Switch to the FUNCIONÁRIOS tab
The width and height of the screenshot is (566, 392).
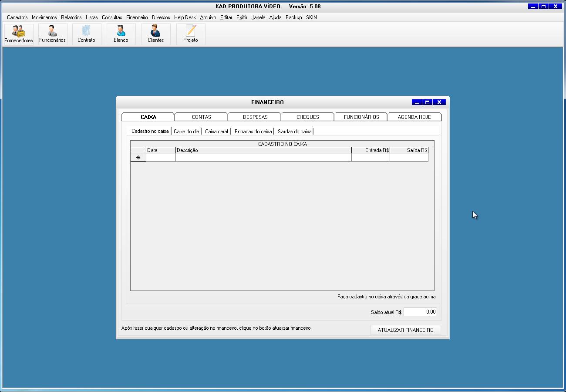[x=361, y=117]
